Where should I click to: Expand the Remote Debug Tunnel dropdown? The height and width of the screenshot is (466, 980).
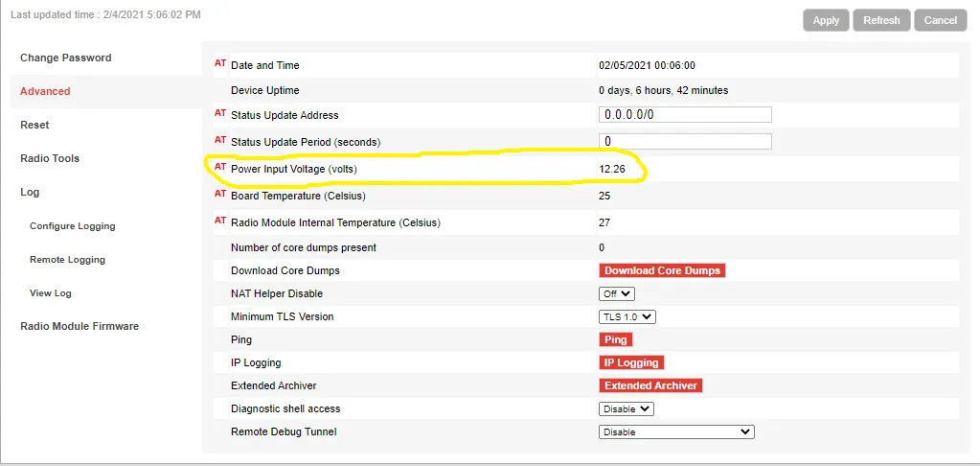pyautogui.click(x=676, y=432)
